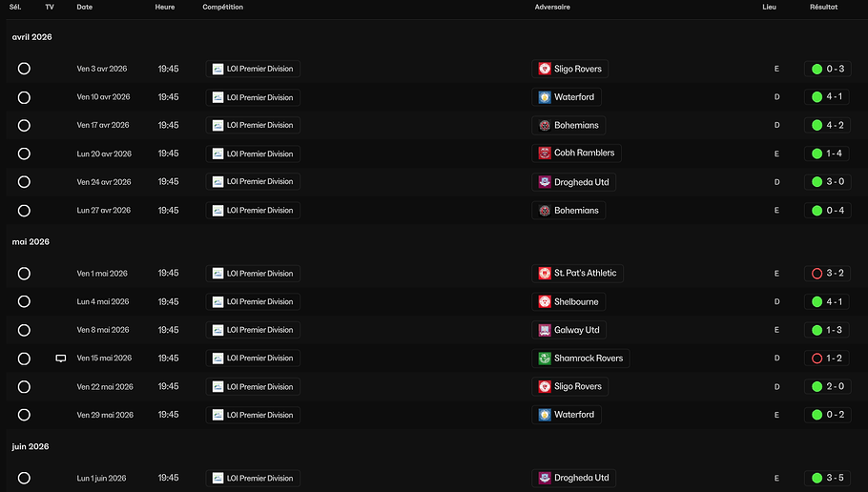Sort fixtures by Adversaire column

552,7
